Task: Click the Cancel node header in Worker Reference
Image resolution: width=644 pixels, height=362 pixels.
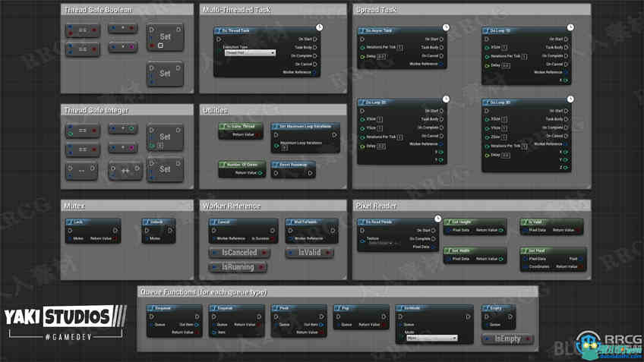Action: tap(242, 222)
